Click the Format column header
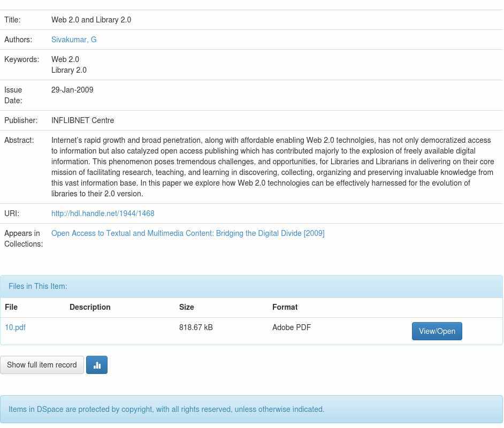 coord(285,307)
